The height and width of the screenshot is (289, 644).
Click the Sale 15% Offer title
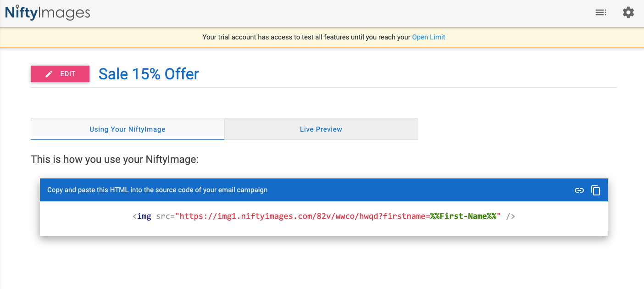pyautogui.click(x=149, y=74)
